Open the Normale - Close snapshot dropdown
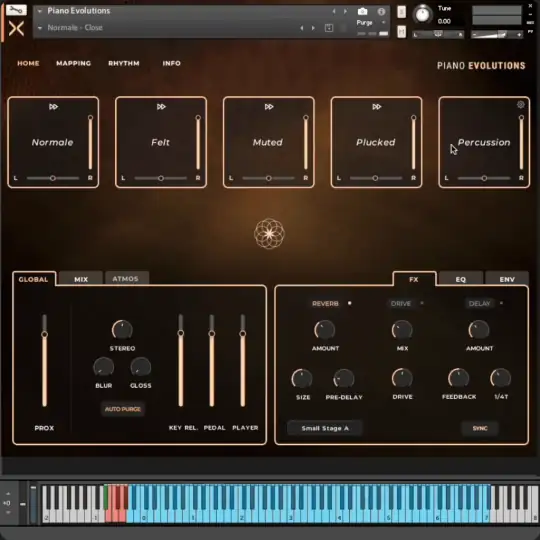 tap(40, 28)
